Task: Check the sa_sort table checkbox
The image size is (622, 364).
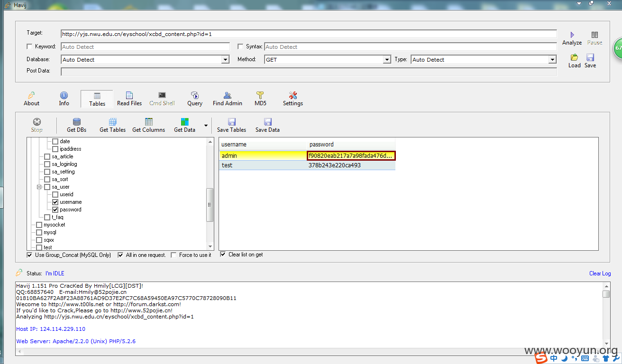Action: (x=47, y=179)
